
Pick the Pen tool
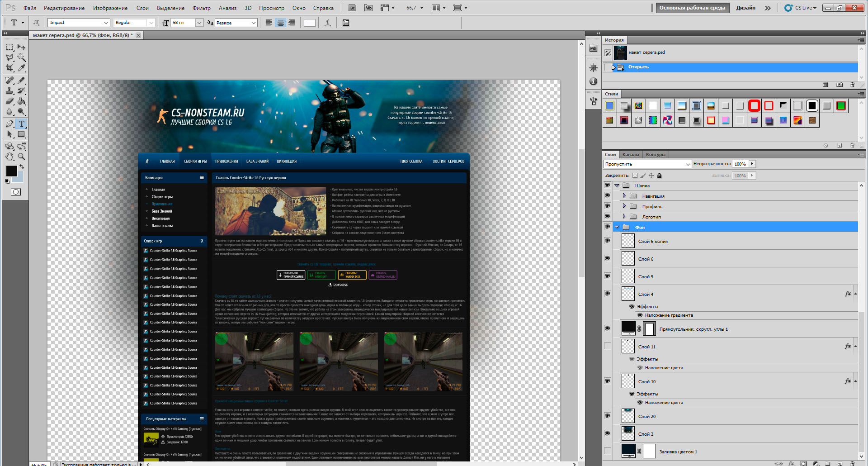pyautogui.click(x=9, y=124)
